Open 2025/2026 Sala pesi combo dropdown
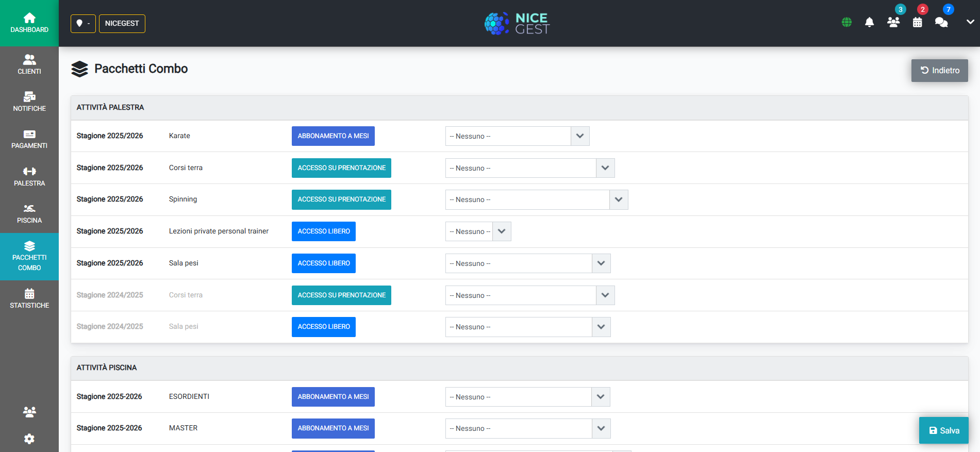Viewport: 980px width, 452px height. [528, 263]
